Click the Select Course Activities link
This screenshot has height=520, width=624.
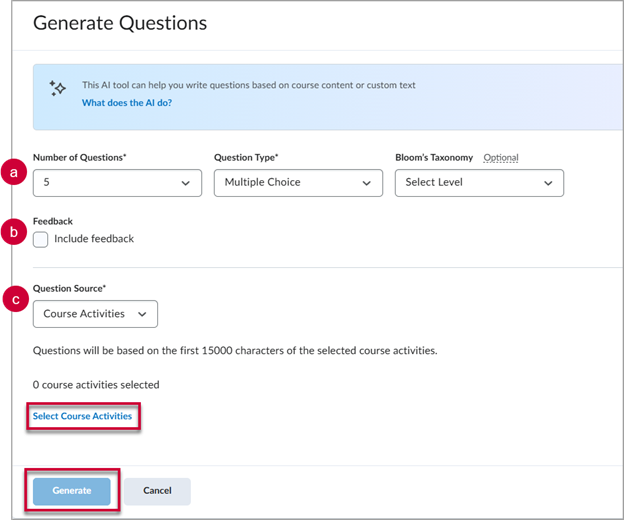pos(82,416)
